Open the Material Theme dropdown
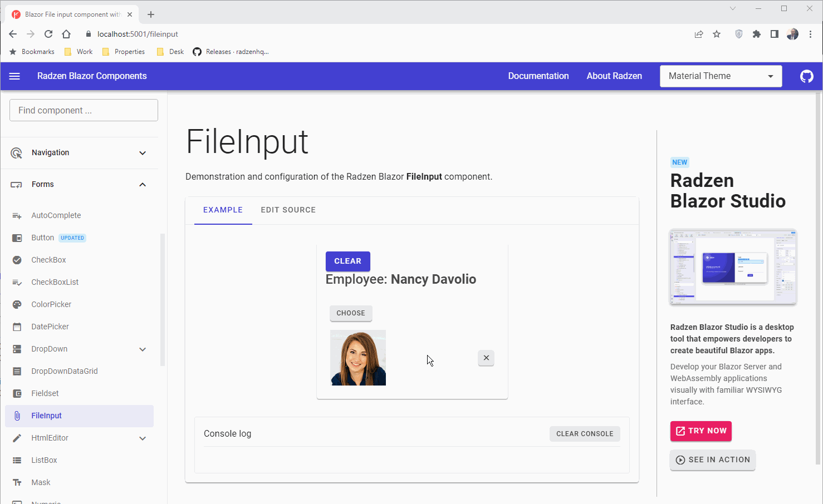The height and width of the screenshot is (504, 823). click(x=721, y=76)
